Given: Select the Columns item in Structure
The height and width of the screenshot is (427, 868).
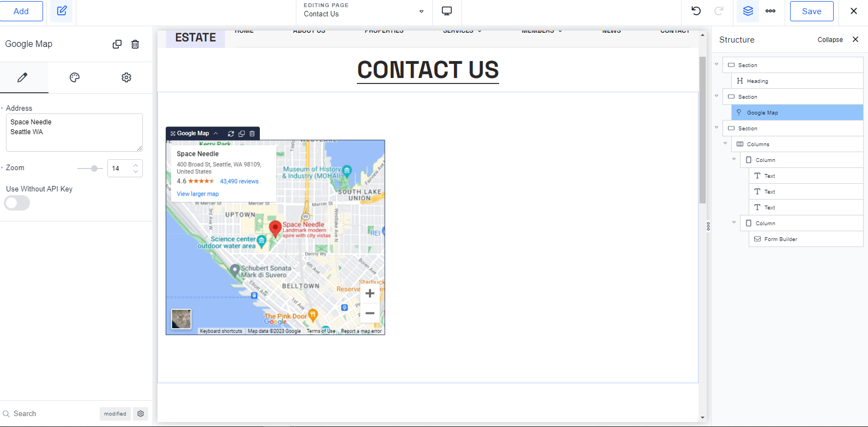Looking at the screenshot, I should pyautogui.click(x=797, y=144).
